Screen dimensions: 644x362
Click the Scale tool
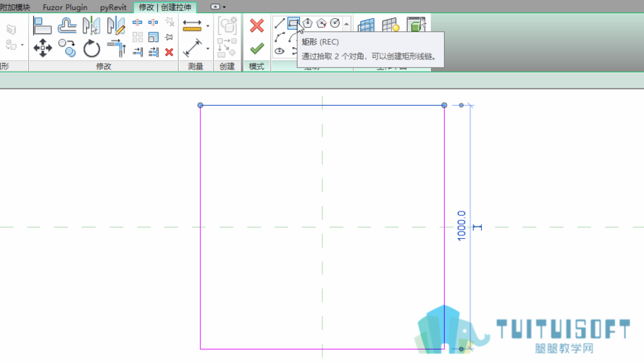point(153,38)
